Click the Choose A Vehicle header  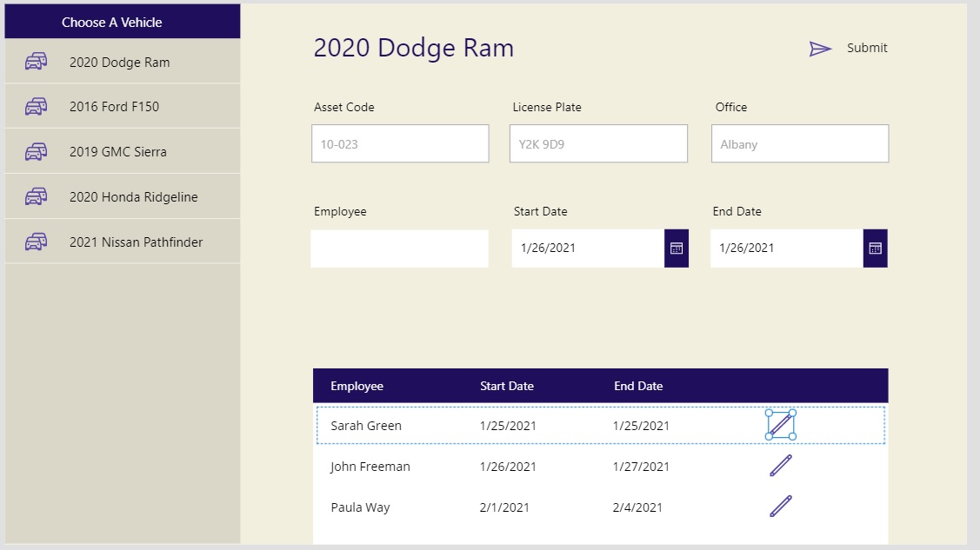pos(122,22)
